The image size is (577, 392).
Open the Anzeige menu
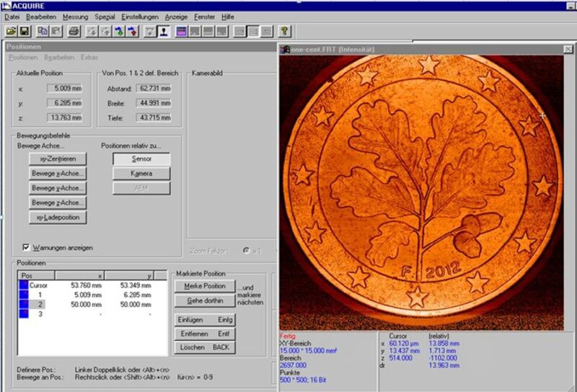coord(176,17)
